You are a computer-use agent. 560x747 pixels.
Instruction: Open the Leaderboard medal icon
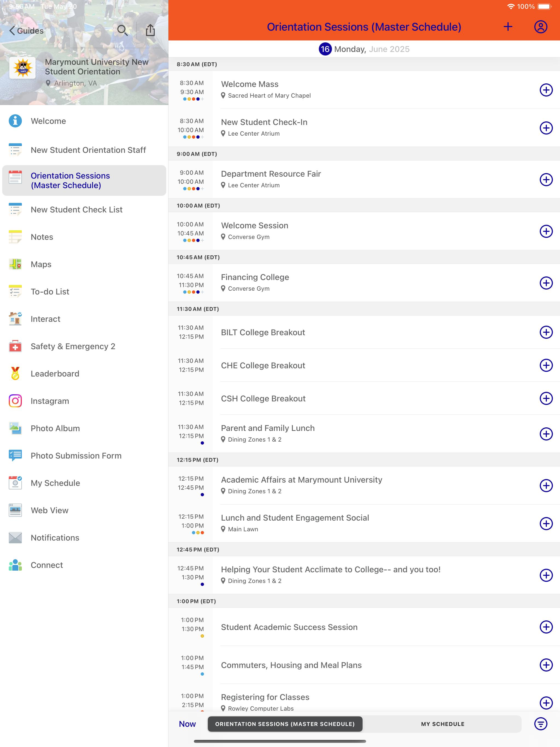pyautogui.click(x=15, y=373)
